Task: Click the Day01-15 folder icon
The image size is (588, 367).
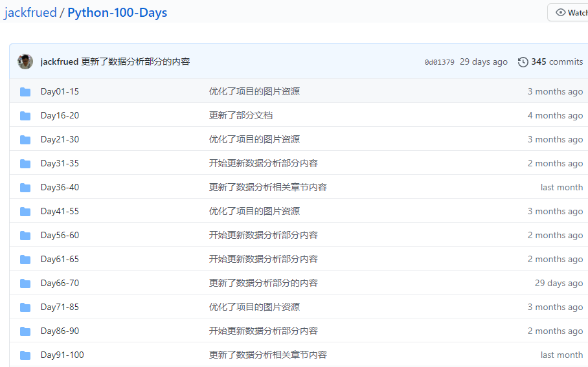Action: 25,92
